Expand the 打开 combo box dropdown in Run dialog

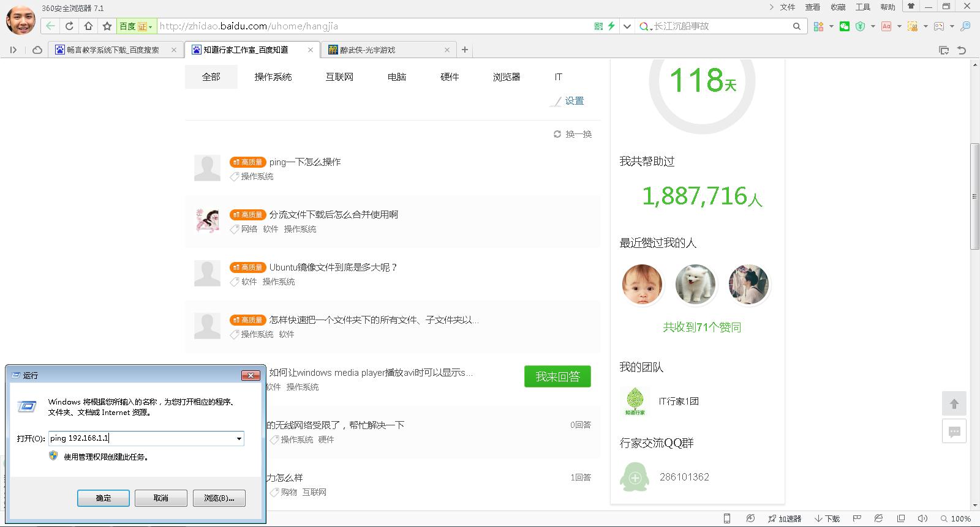pyautogui.click(x=239, y=438)
